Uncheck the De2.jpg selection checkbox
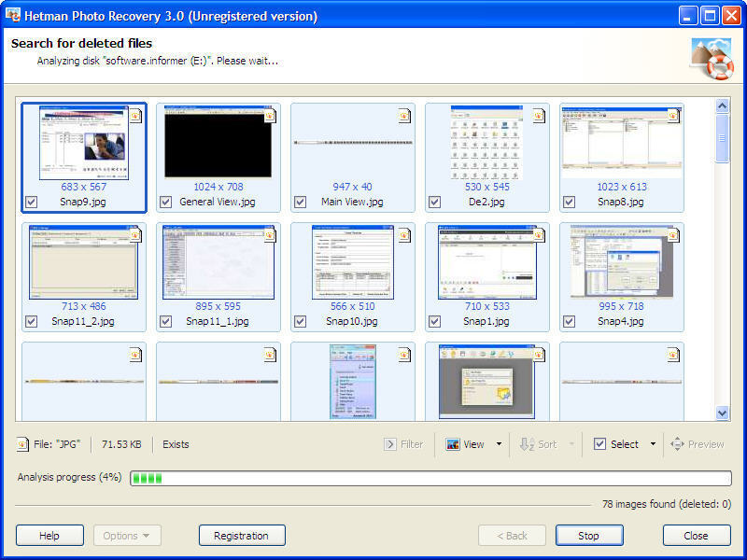Screen dimensions: 747x560 click(x=434, y=201)
